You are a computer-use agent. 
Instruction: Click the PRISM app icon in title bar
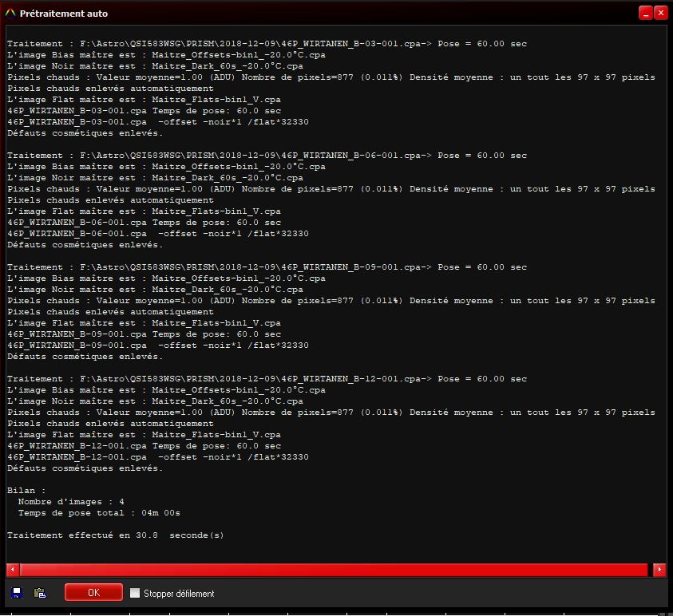pos(10,14)
